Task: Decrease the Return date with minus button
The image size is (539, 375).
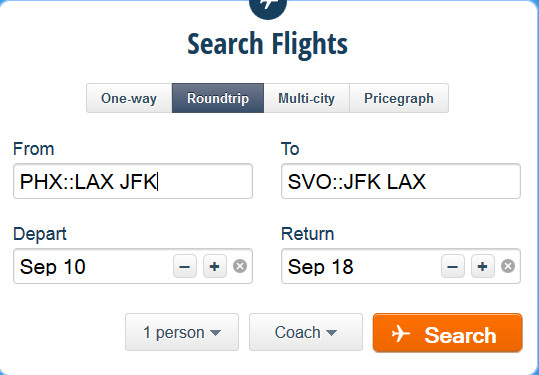Action: coord(453,266)
